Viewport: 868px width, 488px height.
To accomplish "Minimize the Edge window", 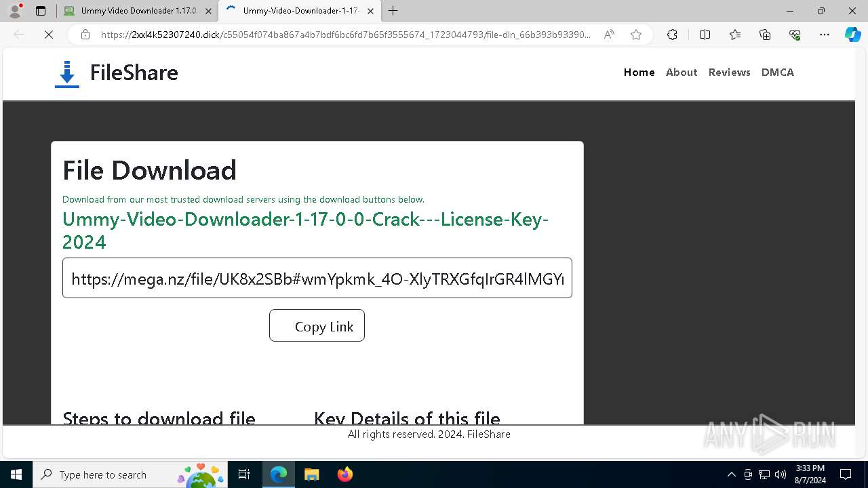I will coord(790,11).
